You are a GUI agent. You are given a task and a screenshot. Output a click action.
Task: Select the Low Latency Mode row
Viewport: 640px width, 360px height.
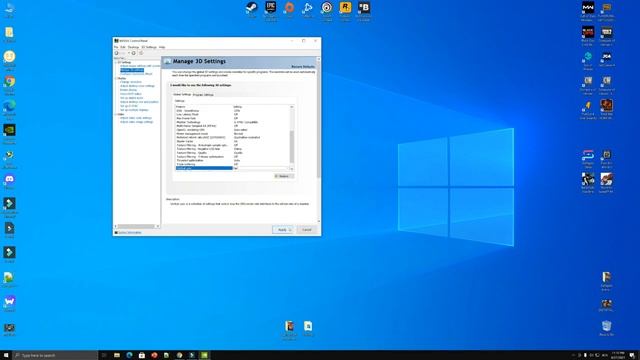(x=233, y=115)
